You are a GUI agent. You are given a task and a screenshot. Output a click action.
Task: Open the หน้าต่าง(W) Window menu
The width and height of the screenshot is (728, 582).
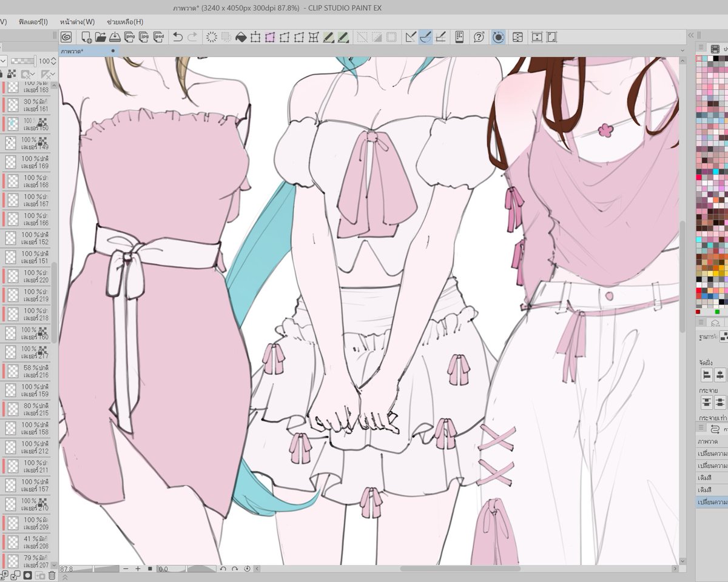coord(78,22)
